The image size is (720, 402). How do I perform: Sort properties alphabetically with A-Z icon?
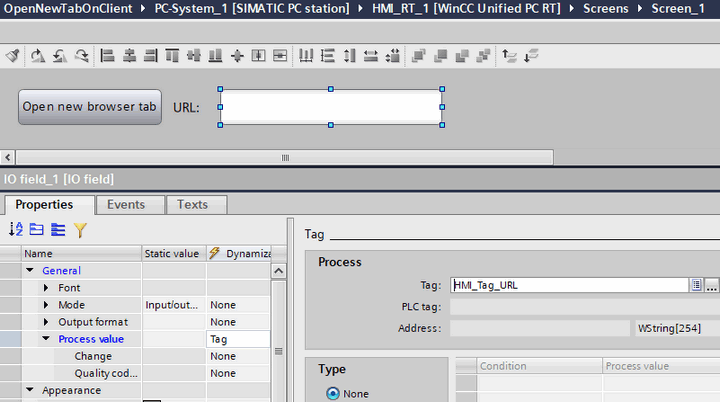pos(16,229)
